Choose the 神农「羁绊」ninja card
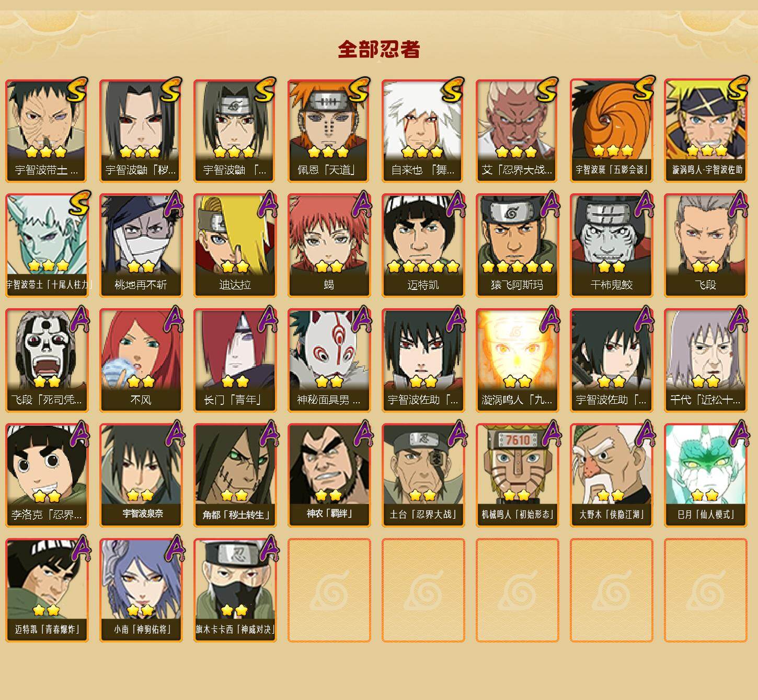This screenshot has width=758, height=700. [x=329, y=475]
